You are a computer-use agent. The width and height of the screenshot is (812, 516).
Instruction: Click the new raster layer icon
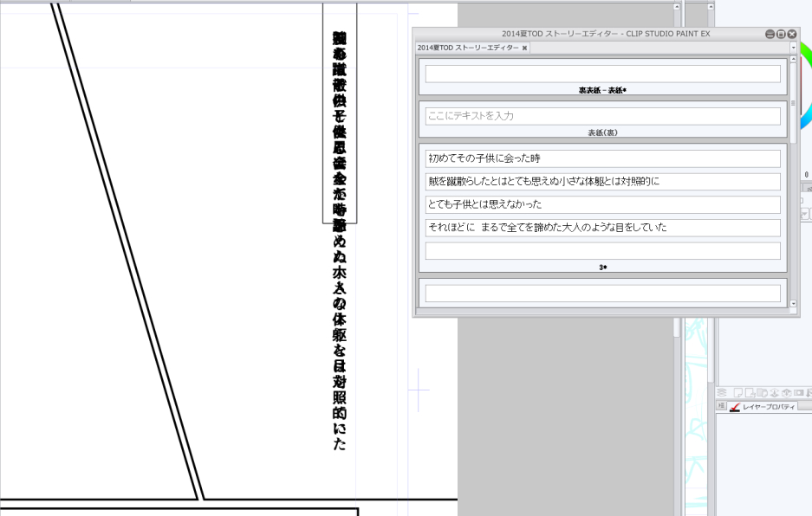coord(738,393)
